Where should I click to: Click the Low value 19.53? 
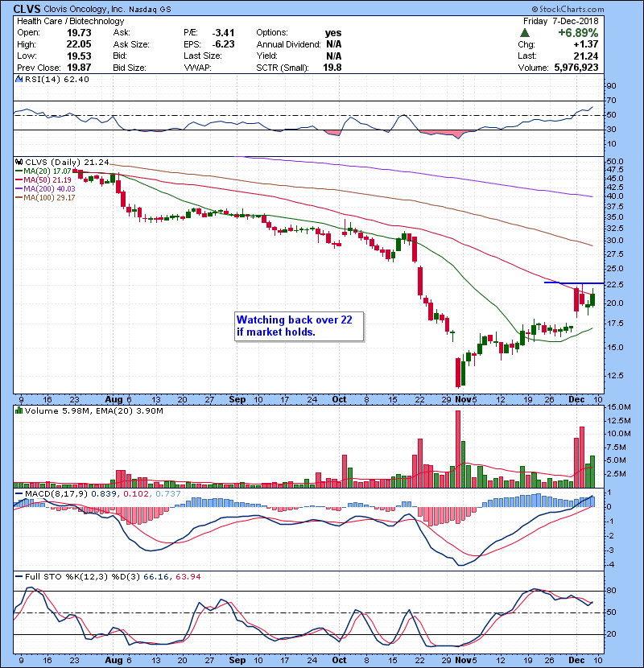(x=79, y=56)
